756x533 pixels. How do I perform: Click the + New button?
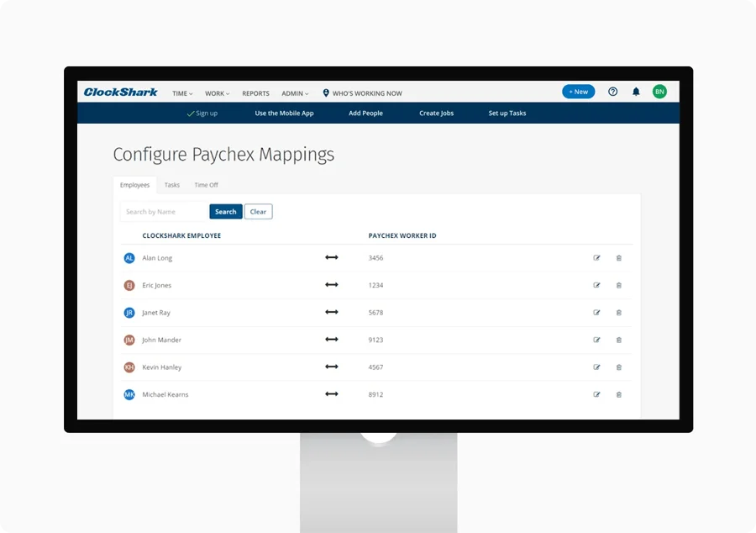pyautogui.click(x=578, y=92)
